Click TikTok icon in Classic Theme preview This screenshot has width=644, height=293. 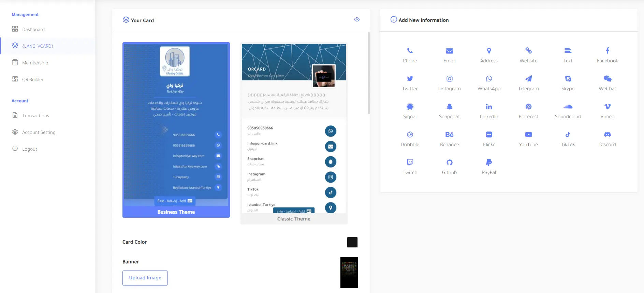pyautogui.click(x=331, y=192)
